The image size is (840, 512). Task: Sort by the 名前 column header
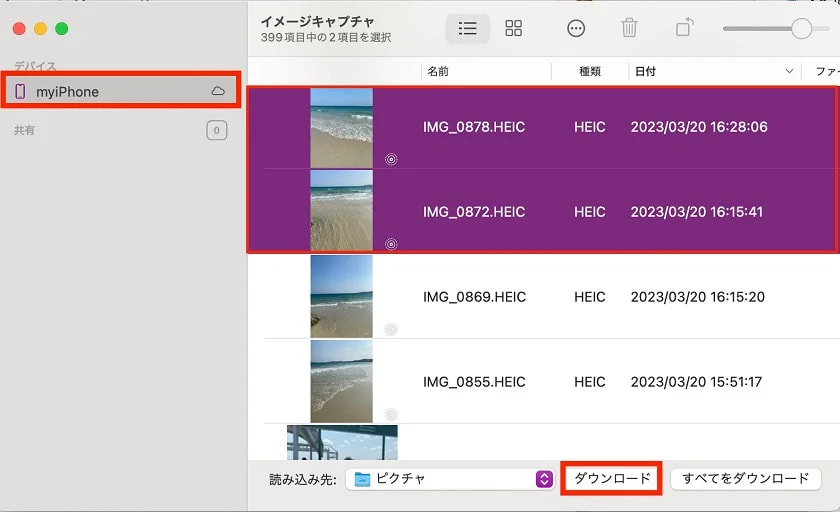pos(438,71)
